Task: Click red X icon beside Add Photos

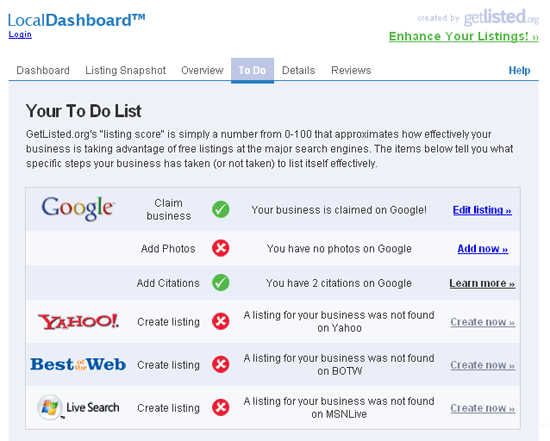Action: [x=221, y=248]
